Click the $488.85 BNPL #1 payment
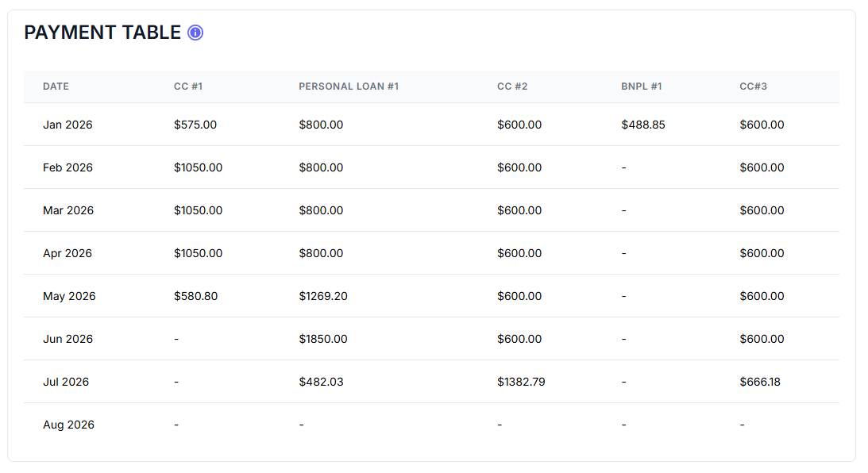This screenshot has height=473, width=868. (x=643, y=125)
